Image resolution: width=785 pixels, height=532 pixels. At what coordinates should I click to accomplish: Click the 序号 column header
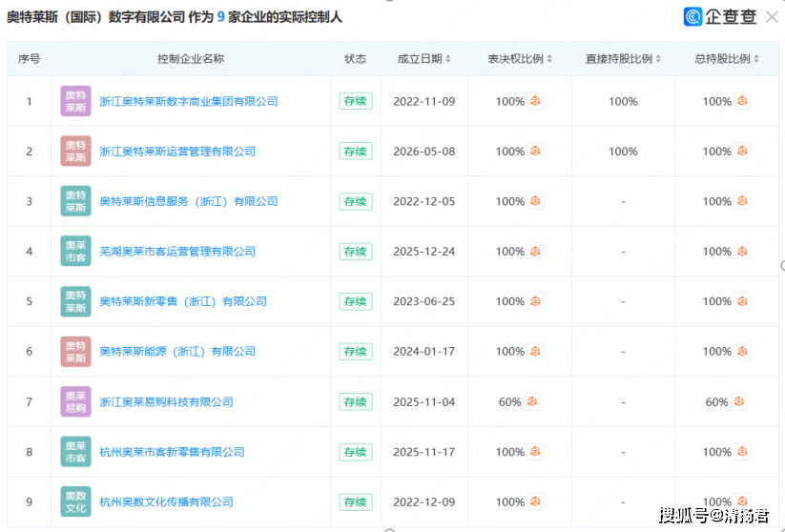tap(29, 59)
